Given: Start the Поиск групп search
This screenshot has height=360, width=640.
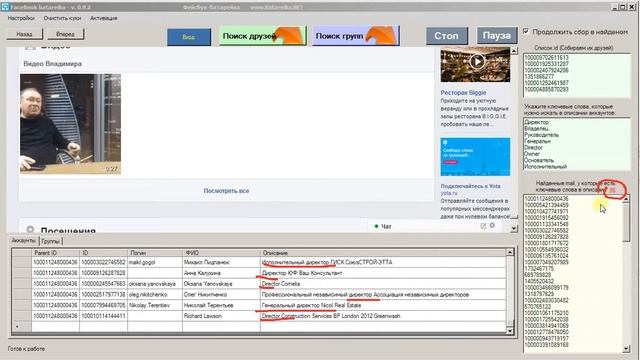Looking at the screenshot, I should (356, 36).
